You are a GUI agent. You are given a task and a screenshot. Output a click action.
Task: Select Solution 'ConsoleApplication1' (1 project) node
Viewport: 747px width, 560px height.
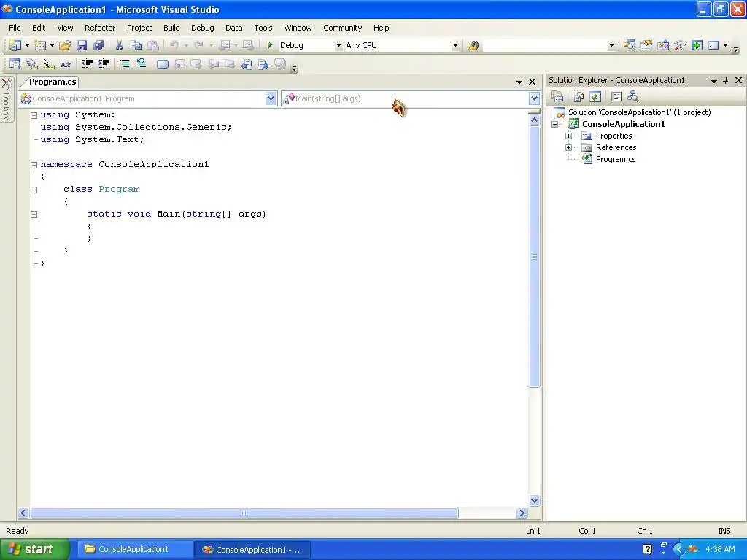pyautogui.click(x=639, y=112)
